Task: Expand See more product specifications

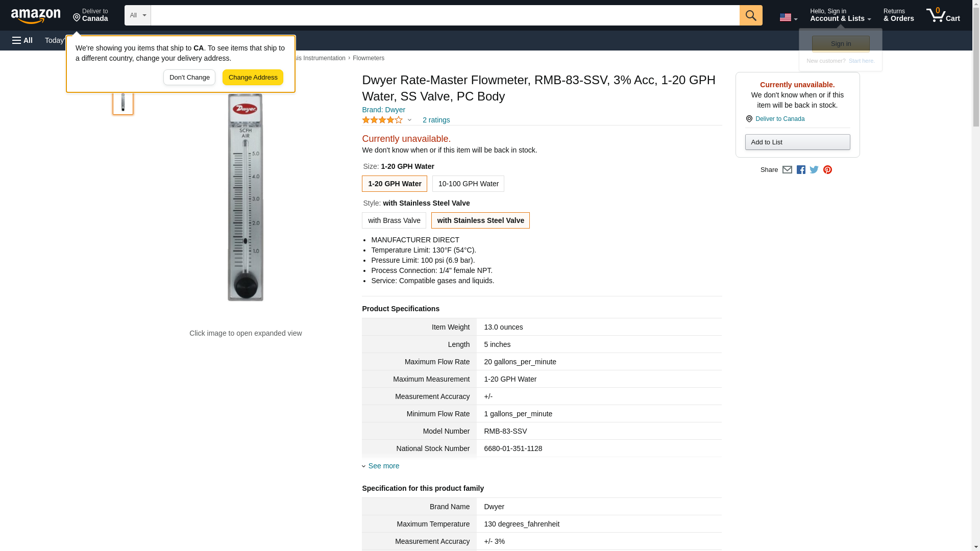Action: point(383,466)
